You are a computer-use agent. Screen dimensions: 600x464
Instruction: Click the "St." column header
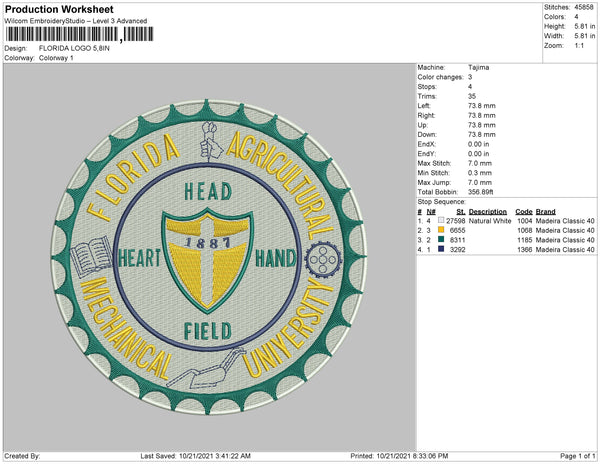pos(461,212)
